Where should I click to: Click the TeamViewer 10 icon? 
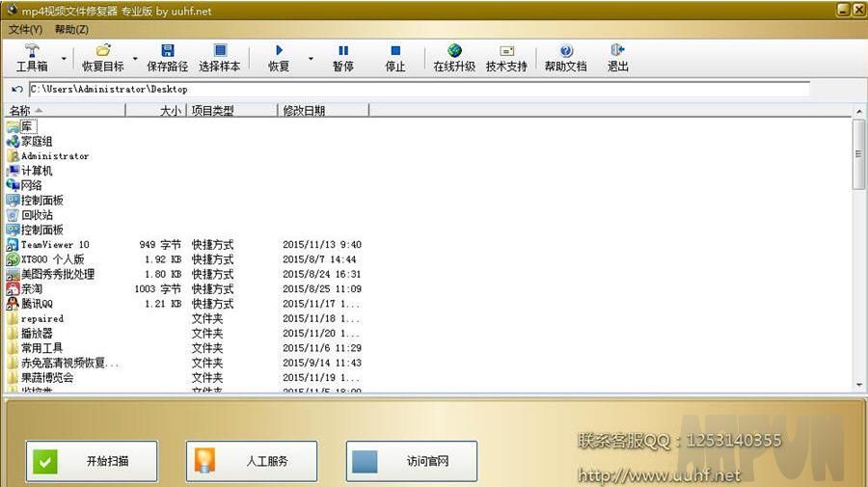13,245
